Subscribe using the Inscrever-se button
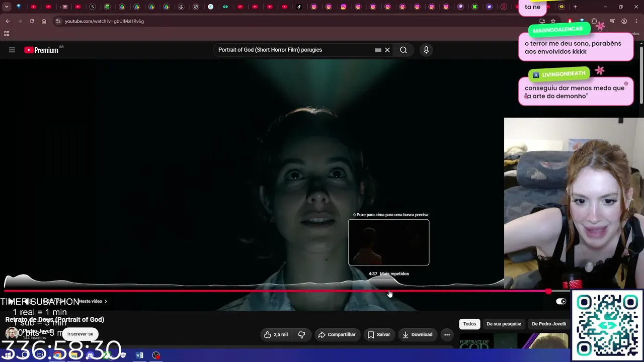The height and width of the screenshot is (362, 644). pyautogui.click(x=80, y=334)
